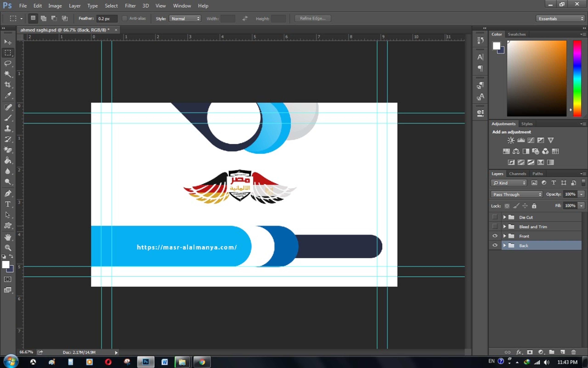Add Brightness/Contrast adjustment

tap(511, 140)
